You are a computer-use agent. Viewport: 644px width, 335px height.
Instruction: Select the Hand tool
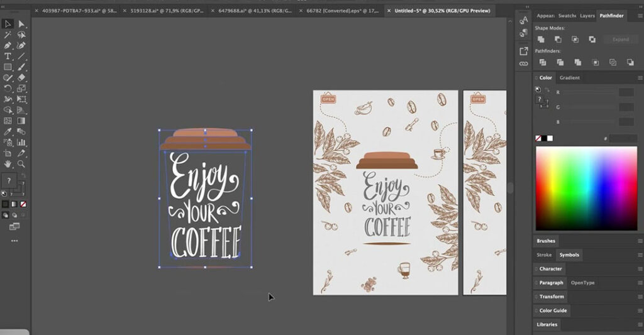click(8, 164)
